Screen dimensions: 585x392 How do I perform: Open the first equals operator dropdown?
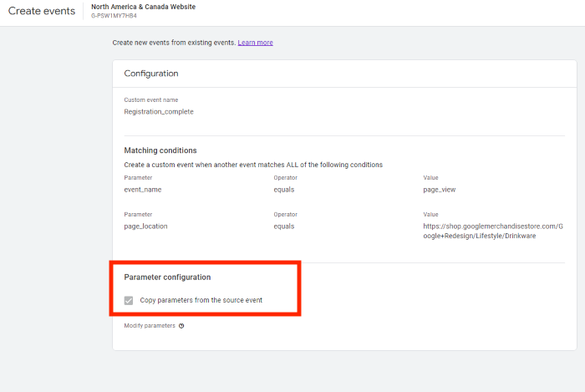[x=284, y=190]
